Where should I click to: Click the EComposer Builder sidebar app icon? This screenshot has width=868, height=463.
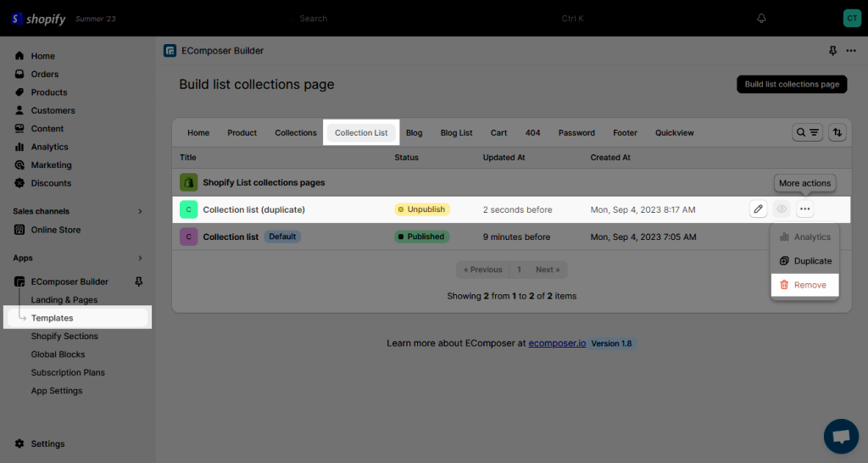[x=19, y=282]
